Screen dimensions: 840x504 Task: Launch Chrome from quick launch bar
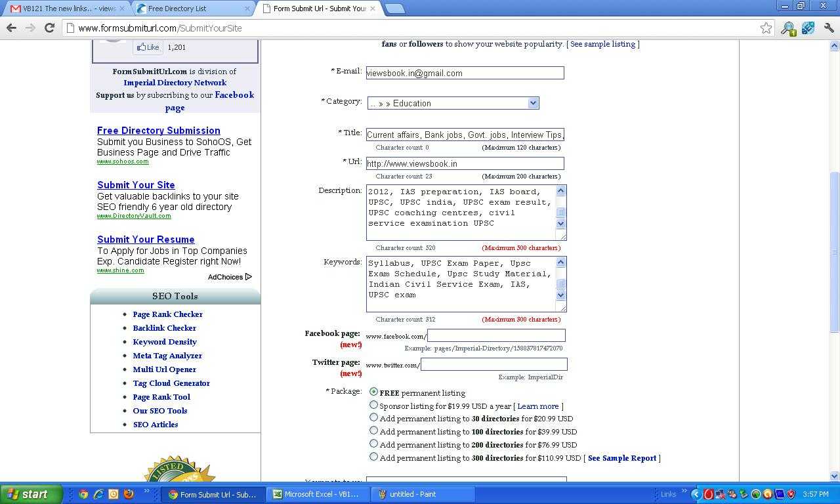[83, 494]
